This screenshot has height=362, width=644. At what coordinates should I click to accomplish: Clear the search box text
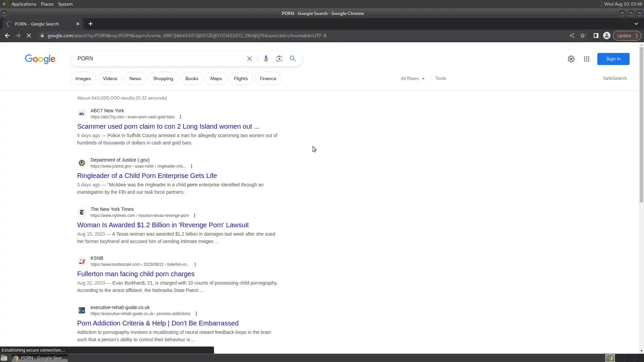(x=249, y=59)
